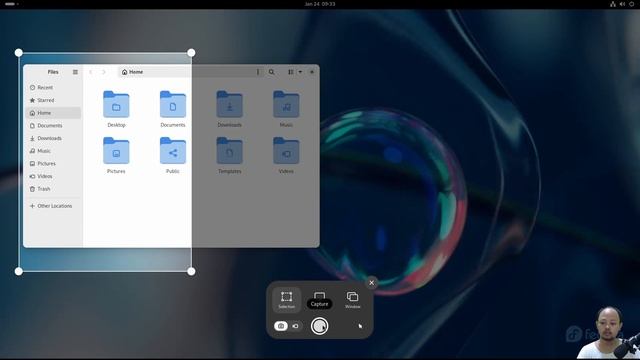
Task: Select the Screen capture mode
Action: [x=320, y=300]
